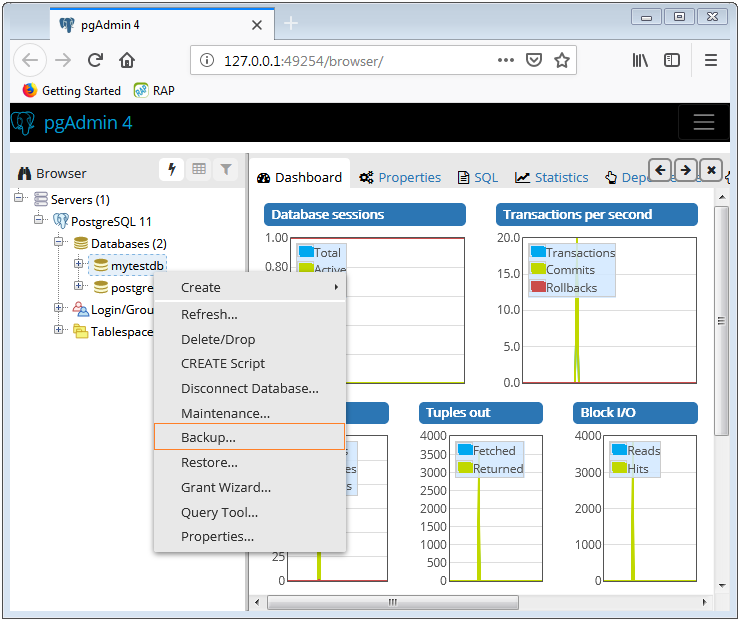The width and height of the screenshot is (738, 620).
Task: Collapse the Servers (1) tree node
Action: [19, 197]
